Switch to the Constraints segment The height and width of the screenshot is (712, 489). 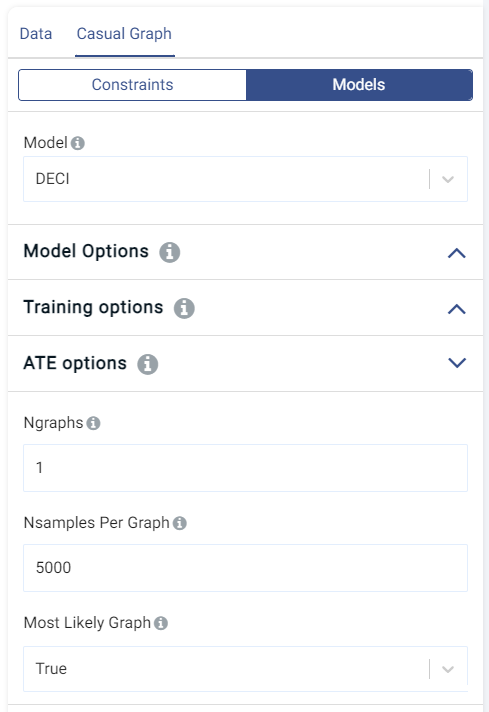132,85
